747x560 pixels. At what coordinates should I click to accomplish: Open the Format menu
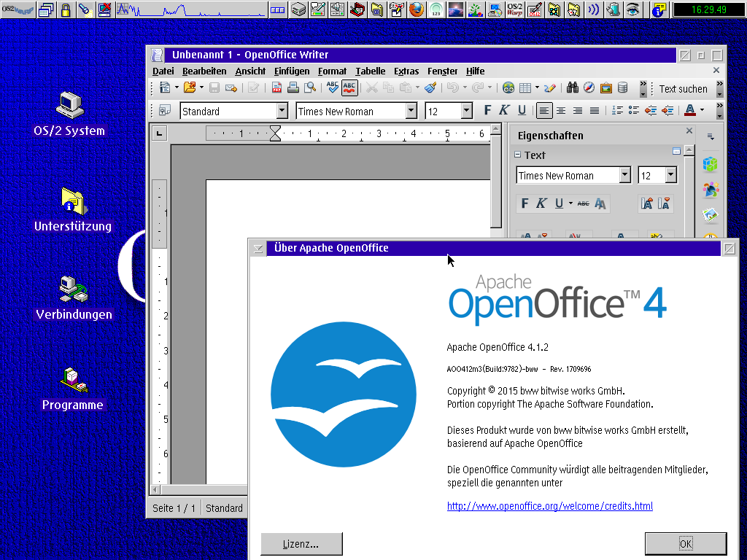[332, 71]
